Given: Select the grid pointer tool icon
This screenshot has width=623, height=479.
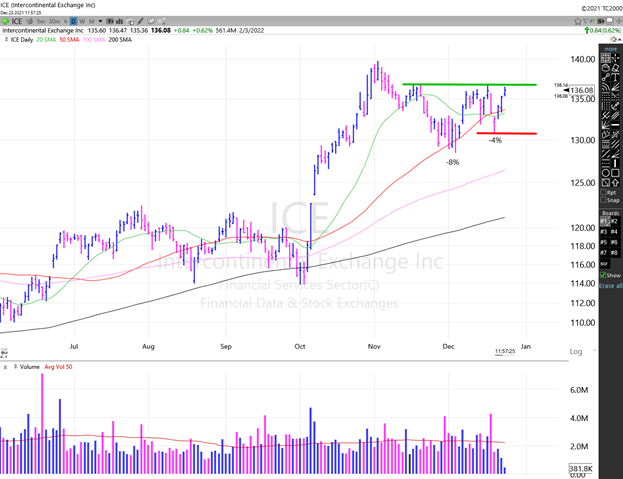Looking at the screenshot, I should (606, 58).
